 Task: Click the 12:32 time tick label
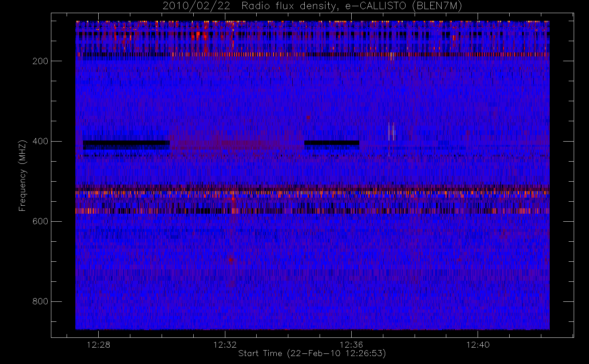pyautogui.click(x=225, y=345)
